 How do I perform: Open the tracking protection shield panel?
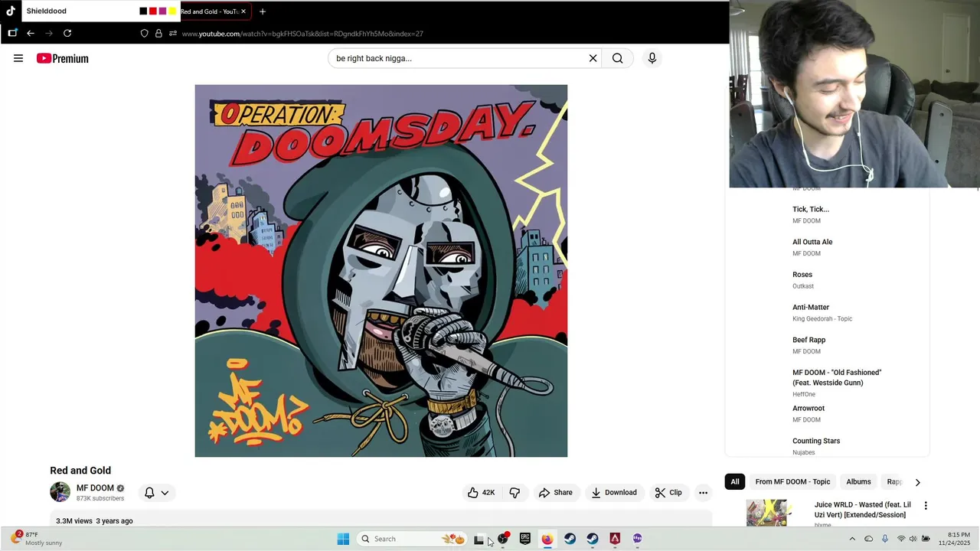pyautogui.click(x=144, y=34)
